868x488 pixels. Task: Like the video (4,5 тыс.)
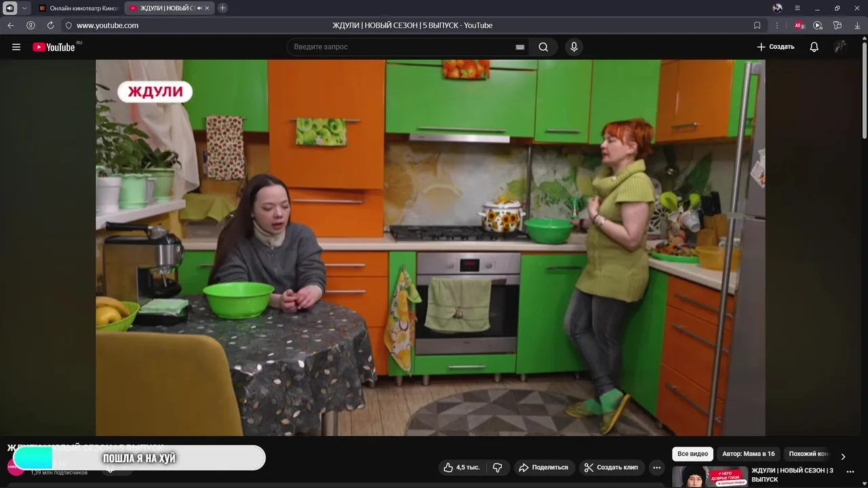tap(461, 468)
